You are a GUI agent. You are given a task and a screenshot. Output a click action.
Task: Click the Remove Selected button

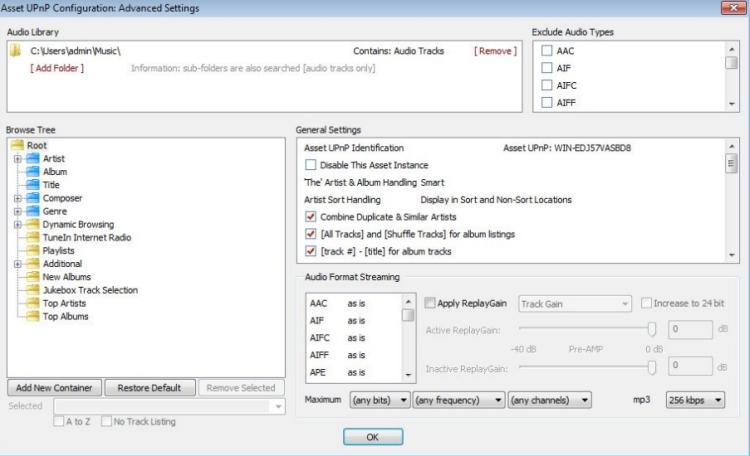241,388
